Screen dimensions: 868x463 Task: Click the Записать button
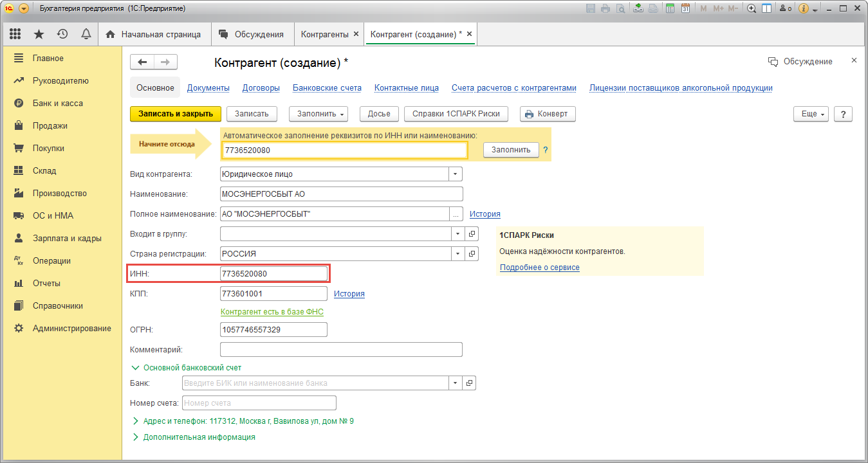click(252, 114)
